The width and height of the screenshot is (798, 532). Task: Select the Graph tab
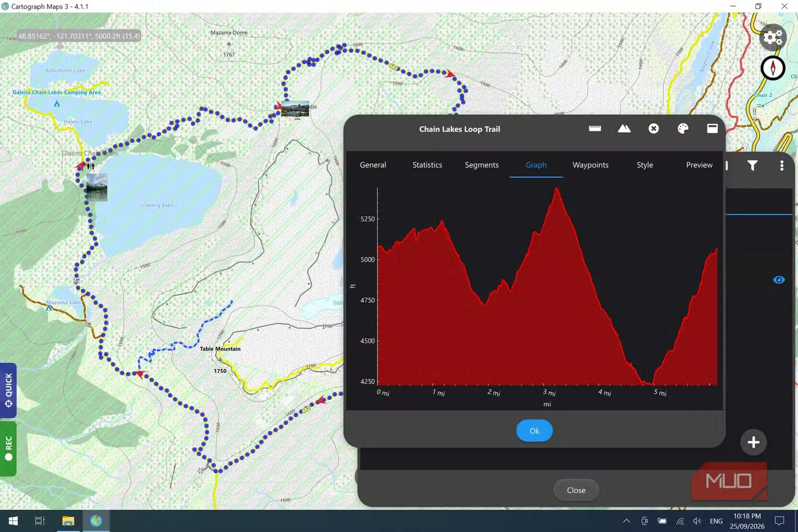coord(536,165)
